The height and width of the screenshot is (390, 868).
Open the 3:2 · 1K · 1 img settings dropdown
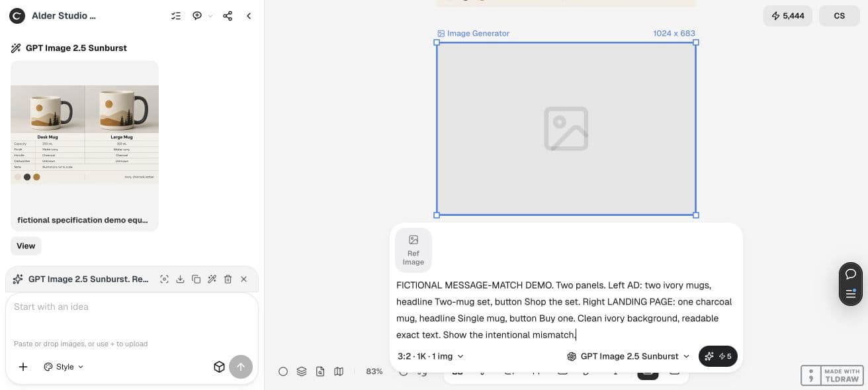(431, 356)
